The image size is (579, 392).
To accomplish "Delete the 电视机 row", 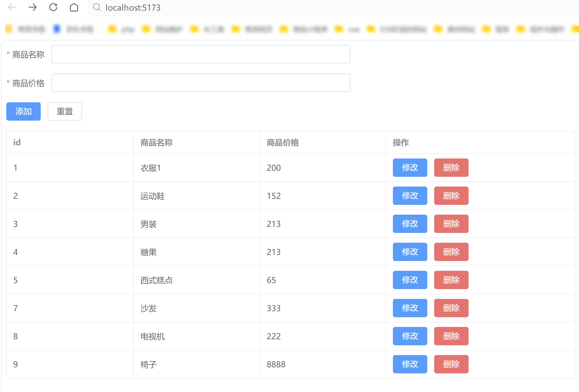I will click(x=451, y=336).
